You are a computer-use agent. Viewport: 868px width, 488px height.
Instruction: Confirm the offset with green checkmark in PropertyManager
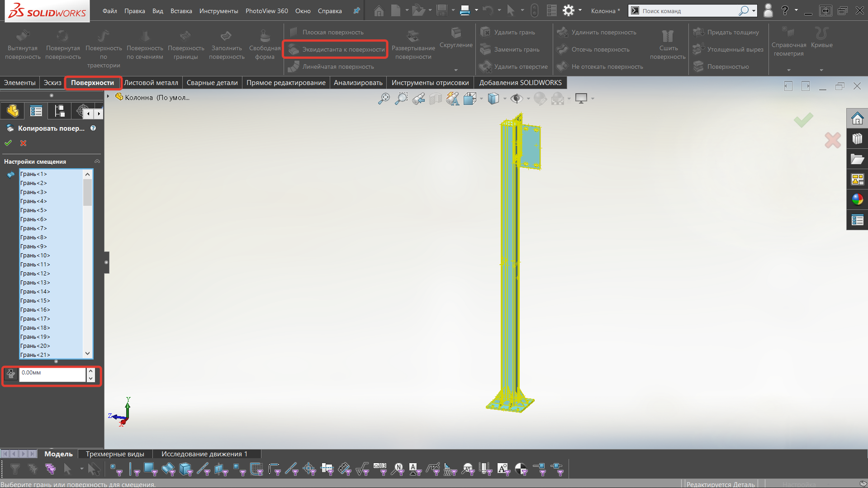[8, 143]
